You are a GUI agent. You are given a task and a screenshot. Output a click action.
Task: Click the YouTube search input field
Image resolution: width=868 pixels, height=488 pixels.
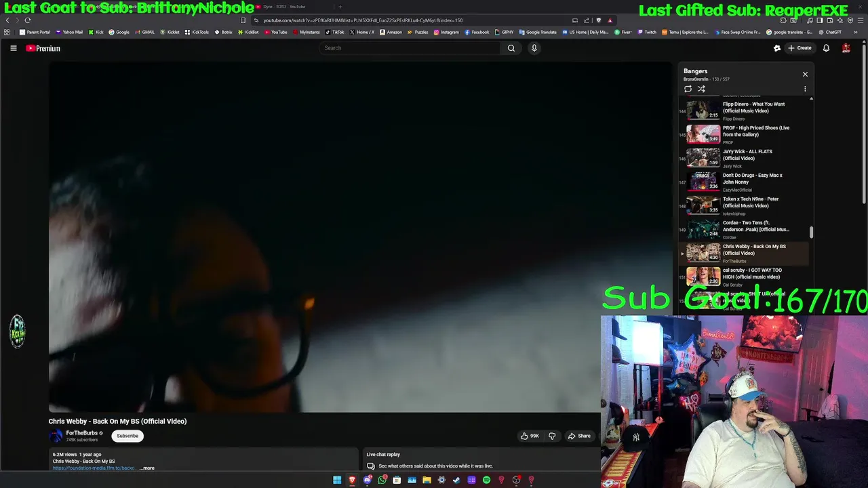pos(410,48)
